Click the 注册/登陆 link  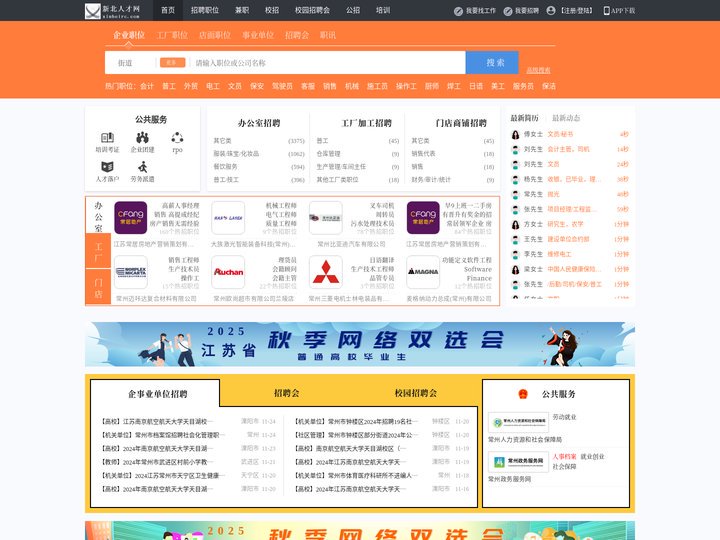point(577,11)
